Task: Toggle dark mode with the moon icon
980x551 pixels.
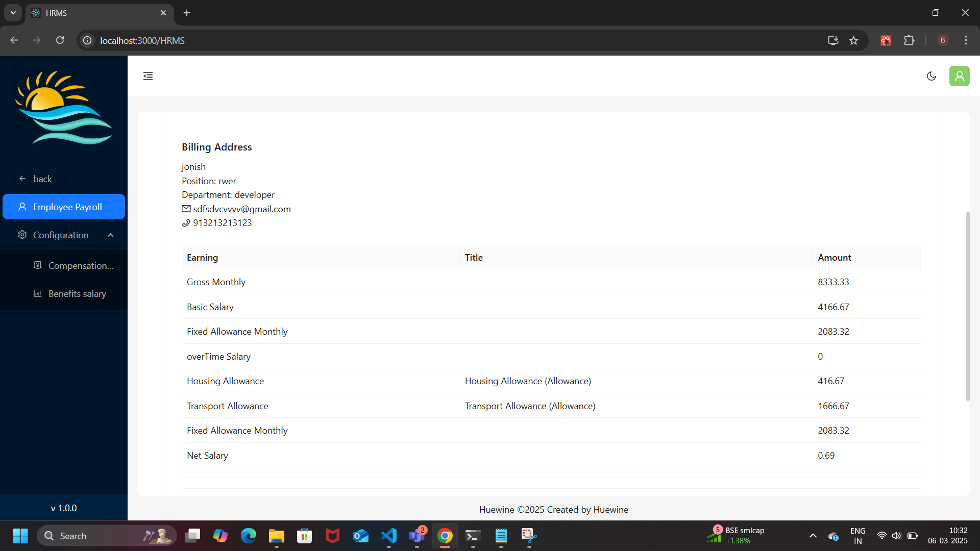Action: (x=932, y=76)
